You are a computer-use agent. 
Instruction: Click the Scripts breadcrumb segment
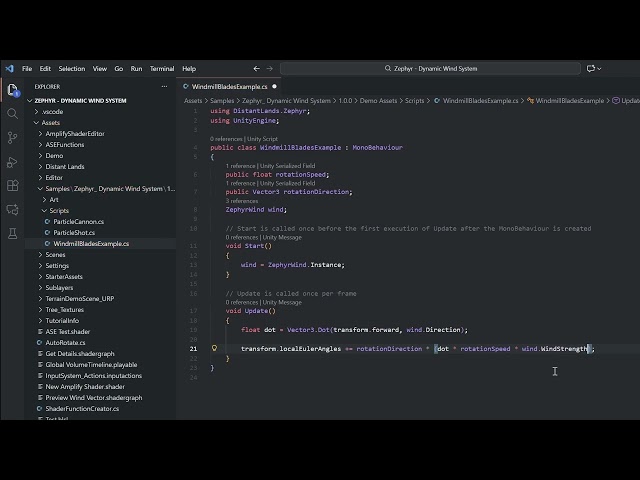tap(414, 101)
